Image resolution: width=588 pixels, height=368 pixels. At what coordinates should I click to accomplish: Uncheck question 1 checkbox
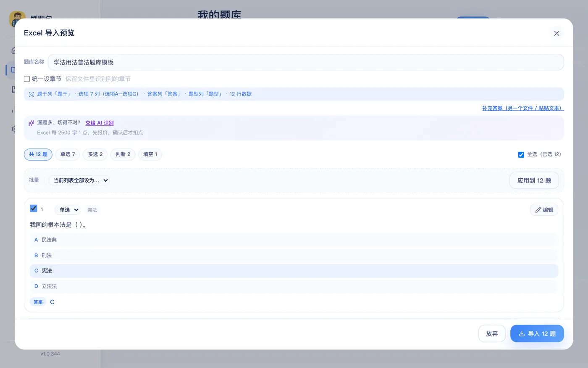coord(34,209)
